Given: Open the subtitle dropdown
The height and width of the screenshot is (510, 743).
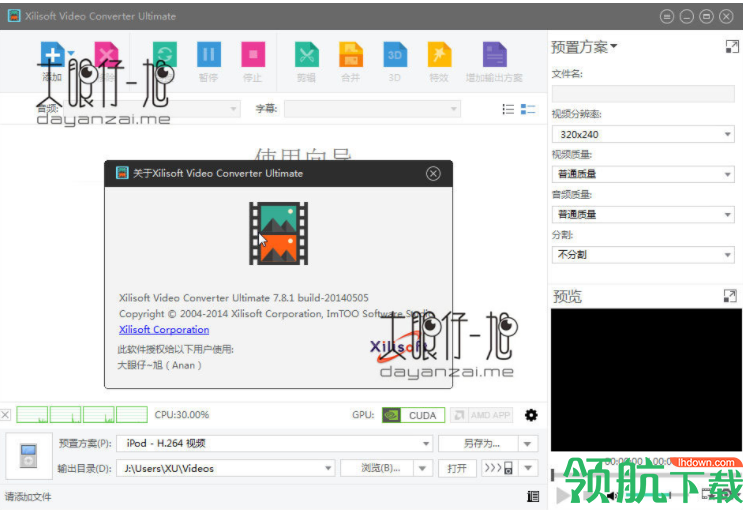Looking at the screenshot, I should click(x=372, y=109).
